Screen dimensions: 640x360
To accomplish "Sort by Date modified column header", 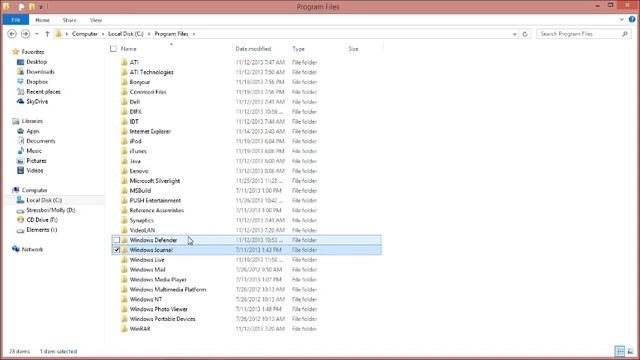I will 253,49.
